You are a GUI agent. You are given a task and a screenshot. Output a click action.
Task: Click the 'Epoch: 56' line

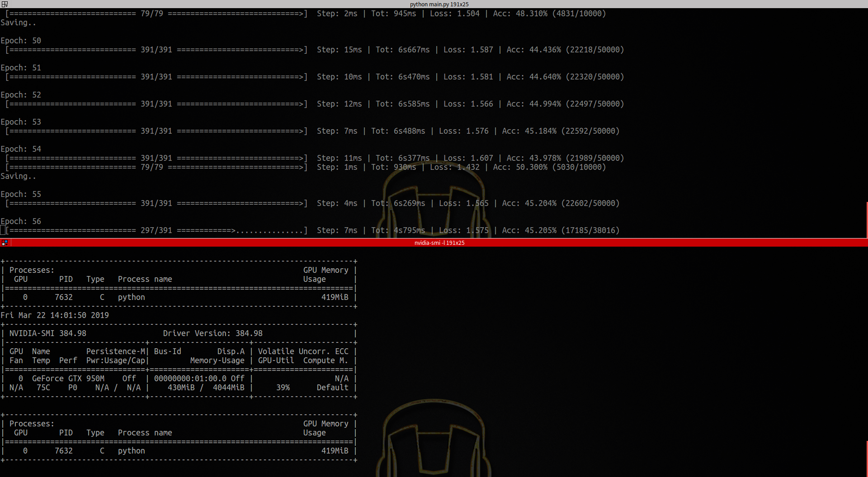point(21,221)
